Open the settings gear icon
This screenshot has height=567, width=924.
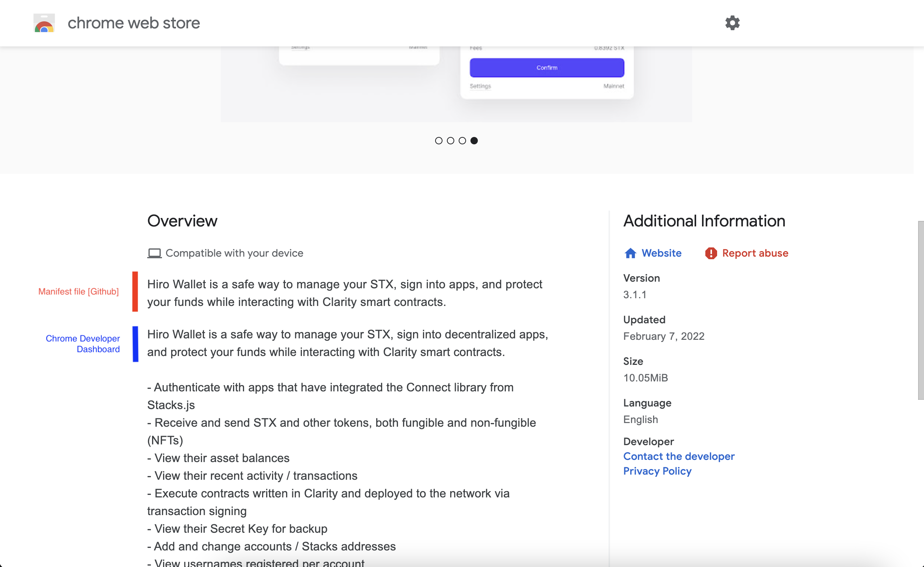(x=732, y=23)
